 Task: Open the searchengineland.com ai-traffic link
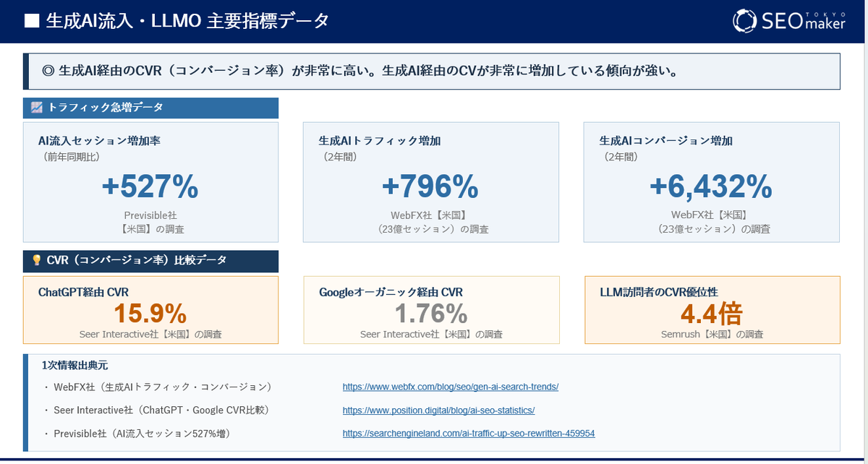(468, 434)
